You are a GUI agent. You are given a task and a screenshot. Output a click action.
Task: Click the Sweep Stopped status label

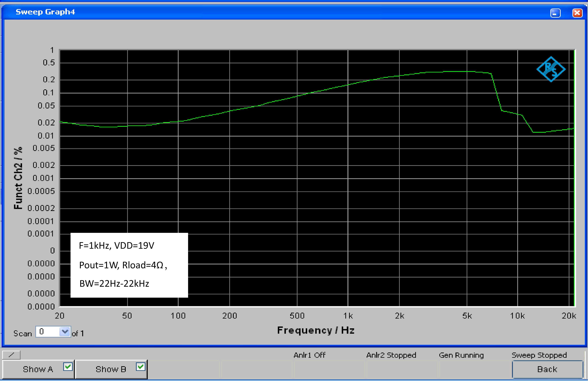tap(539, 355)
